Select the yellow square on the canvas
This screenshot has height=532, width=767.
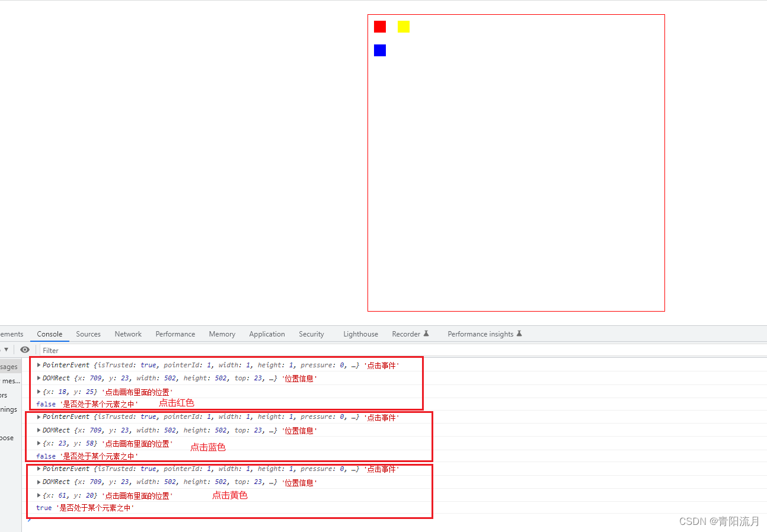point(403,26)
